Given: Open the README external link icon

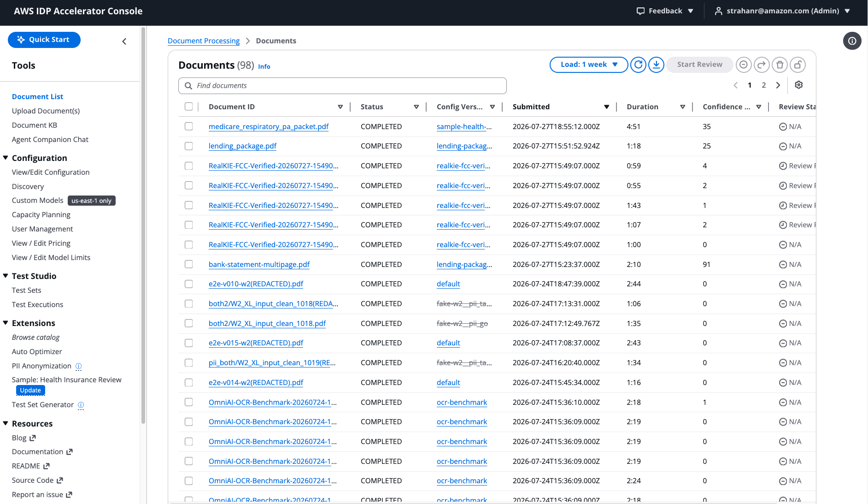Looking at the screenshot, I should click(x=47, y=466).
